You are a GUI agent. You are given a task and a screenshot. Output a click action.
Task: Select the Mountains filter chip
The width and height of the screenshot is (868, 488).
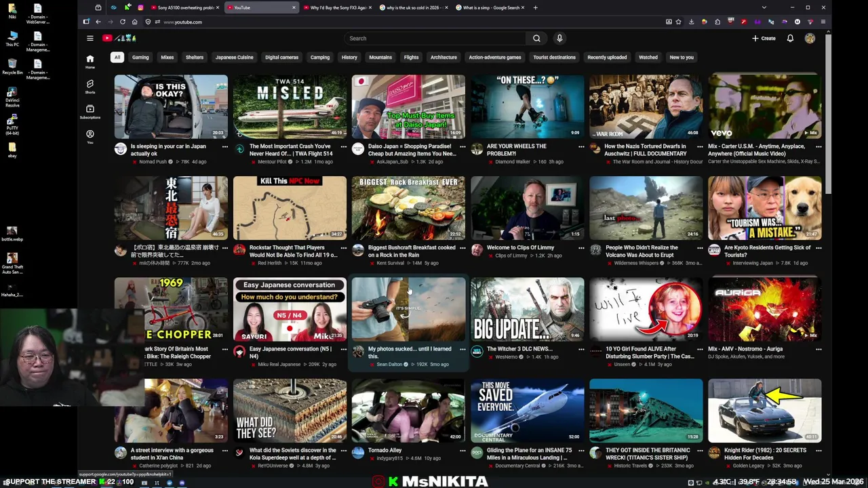(380, 57)
